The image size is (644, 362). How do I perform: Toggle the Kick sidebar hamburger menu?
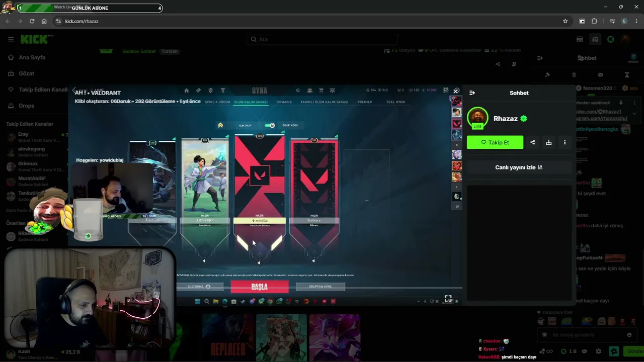click(x=11, y=39)
